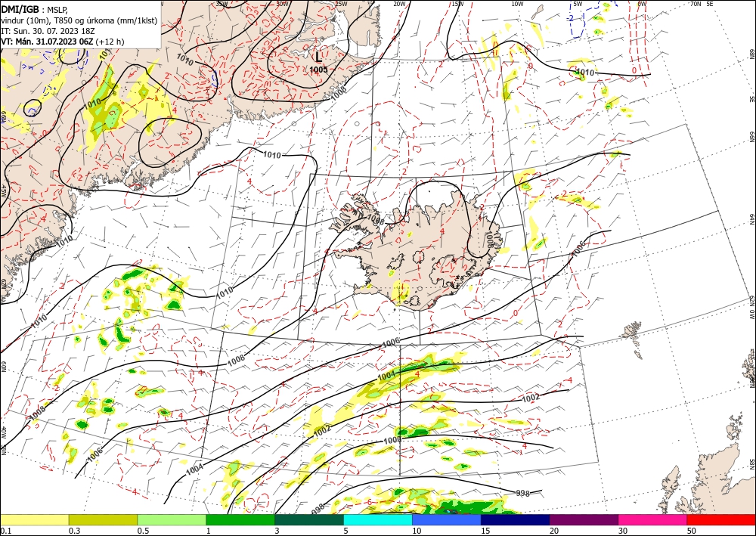
Task: Click the 1000 isobar label
Action: (392, 441)
